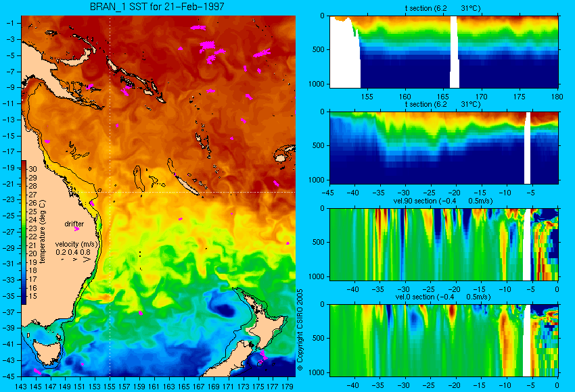Click the '143' longitude tick on the map axis
The width and height of the screenshot is (575, 392).
pyautogui.click(x=21, y=386)
